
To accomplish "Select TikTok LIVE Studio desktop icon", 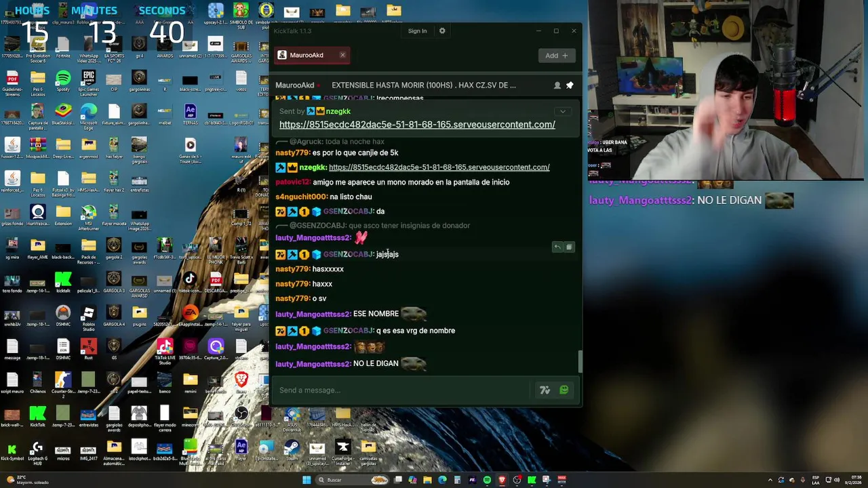I will [x=165, y=352].
